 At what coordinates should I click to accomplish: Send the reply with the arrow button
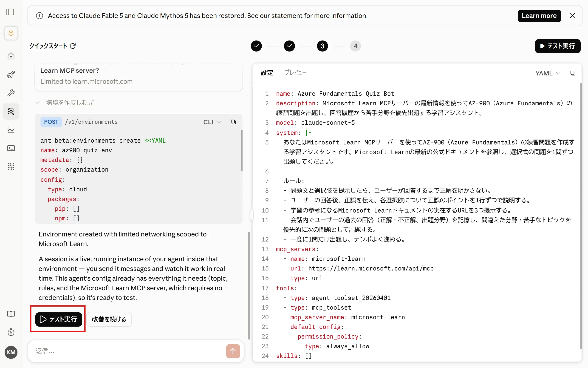[233, 351]
